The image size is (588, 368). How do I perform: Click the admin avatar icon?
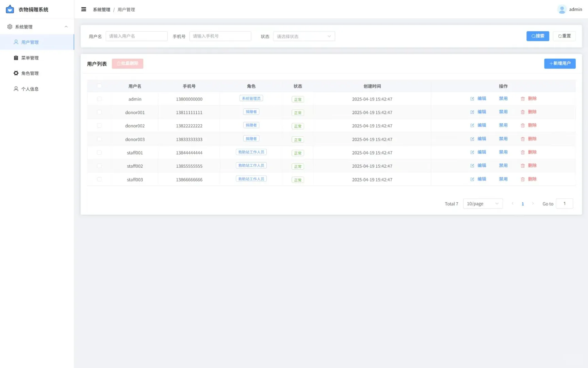pyautogui.click(x=562, y=9)
